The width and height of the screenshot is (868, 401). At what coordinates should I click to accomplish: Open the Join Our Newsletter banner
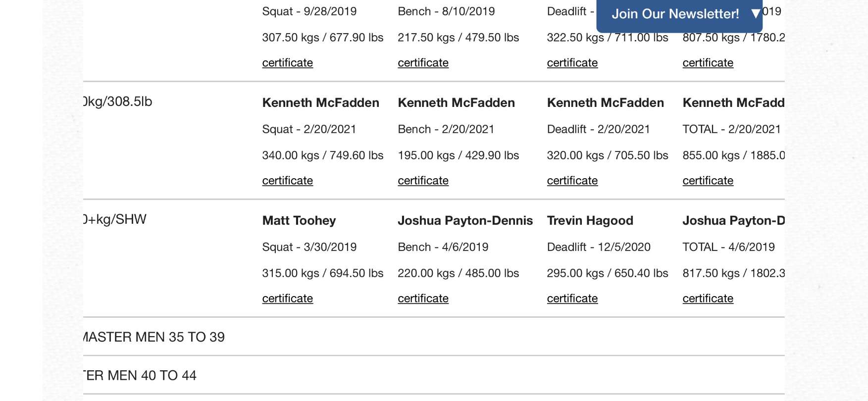pos(675,14)
